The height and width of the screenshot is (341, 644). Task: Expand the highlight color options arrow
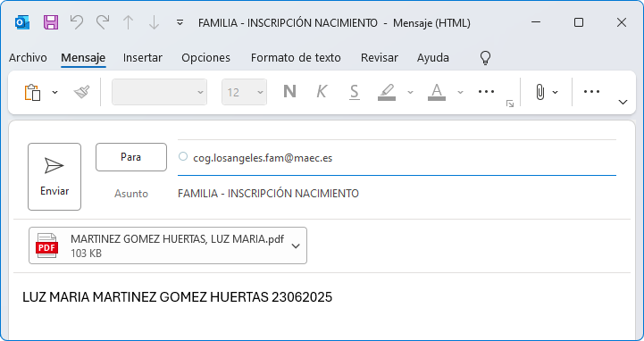410,92
